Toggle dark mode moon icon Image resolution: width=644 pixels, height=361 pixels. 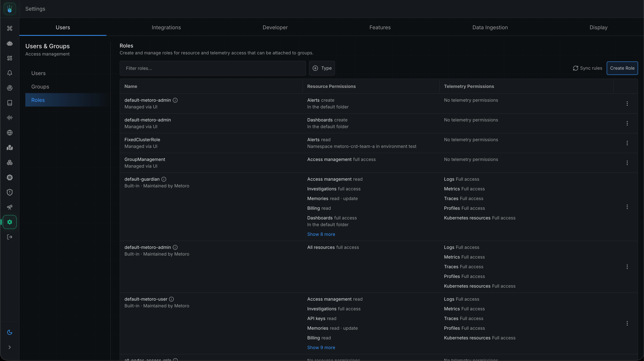pyautogui.click(x=10, y=332)
